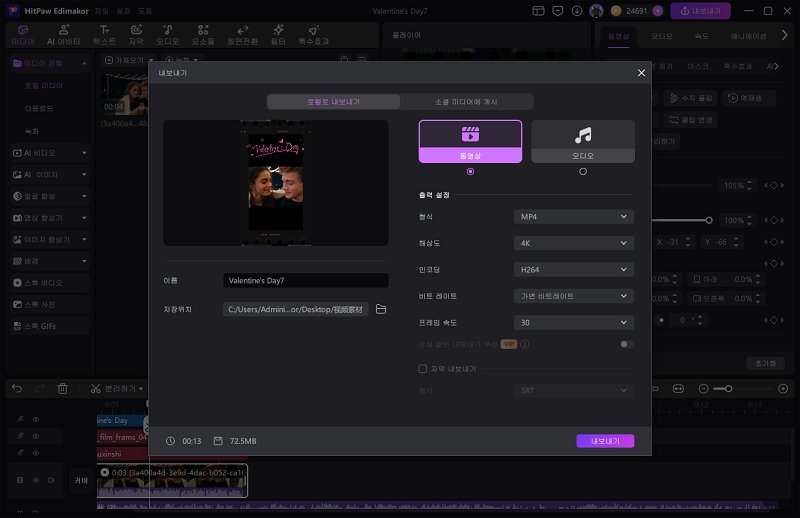The width and height of the screenshot is (800, 518).
Task: Click the info icon beside the VIP badge
Action: pos(525,344)
